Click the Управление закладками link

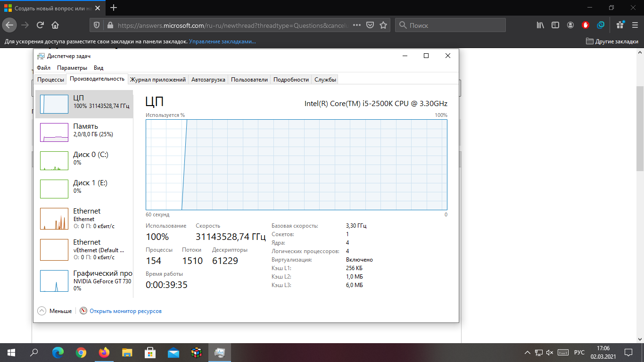[x=223, y=41]
